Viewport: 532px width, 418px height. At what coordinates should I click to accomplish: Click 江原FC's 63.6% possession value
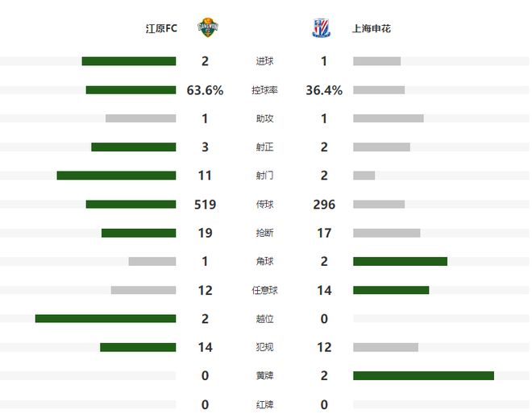coord(205,90)
